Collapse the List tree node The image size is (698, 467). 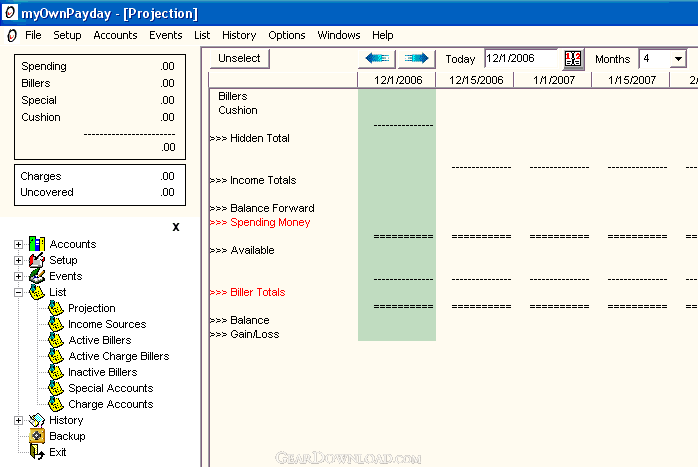click(x=18, y=292)
